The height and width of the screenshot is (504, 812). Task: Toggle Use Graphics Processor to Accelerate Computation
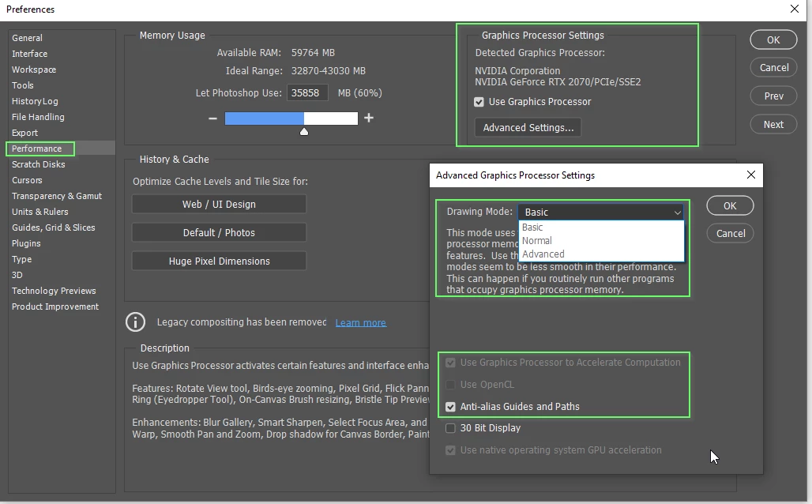450,363
